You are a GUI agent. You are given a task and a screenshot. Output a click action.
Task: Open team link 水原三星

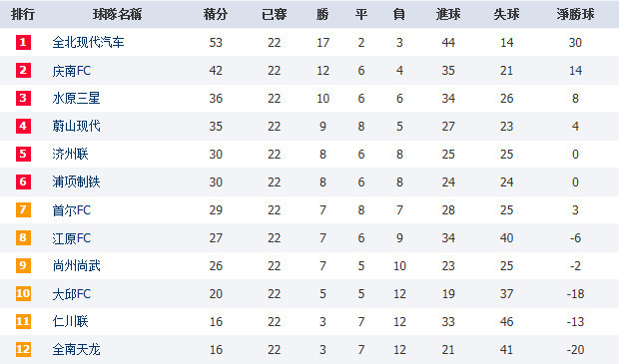click(x=76, y=98)
